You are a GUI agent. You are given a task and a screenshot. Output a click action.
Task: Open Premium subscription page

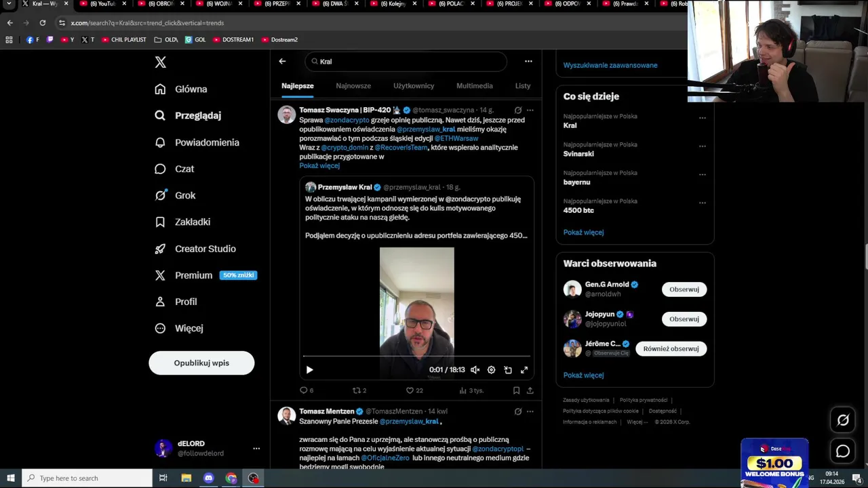pyautogui.click(x=205, y=275)
